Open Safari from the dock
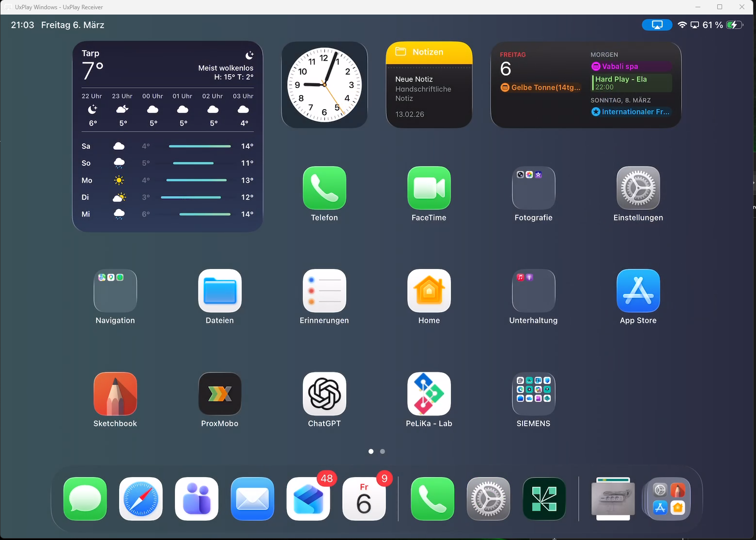The image size is (756, 540). coord(140,499)
